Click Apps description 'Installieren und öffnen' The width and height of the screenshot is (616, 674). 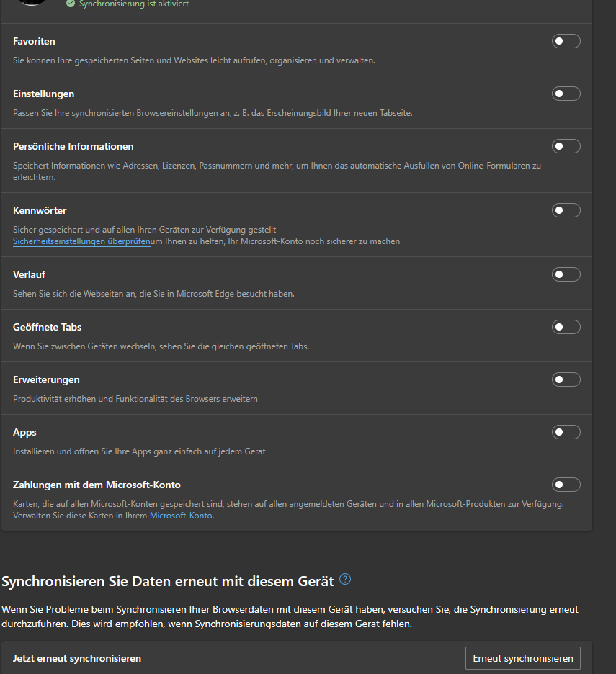tap(139, 451)
